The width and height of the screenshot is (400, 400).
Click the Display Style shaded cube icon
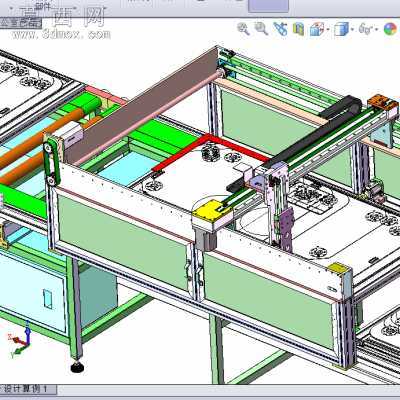(341, 29)
